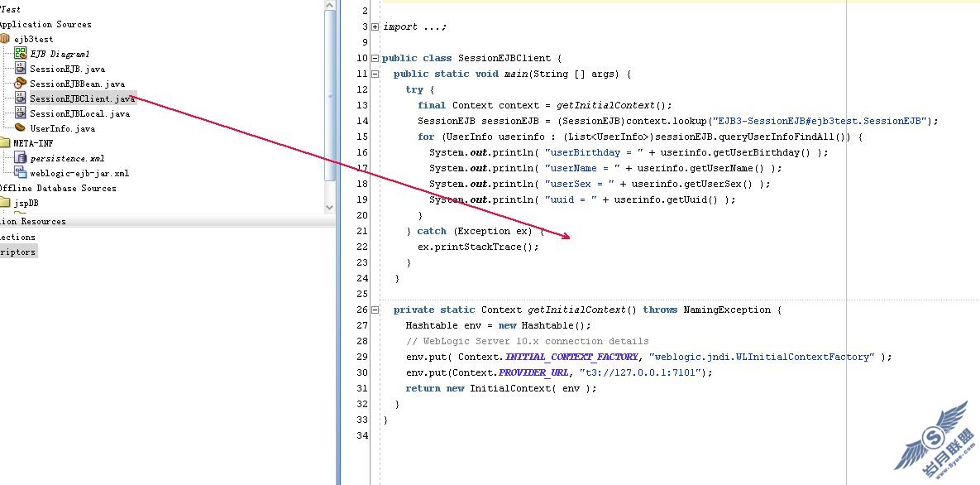Click the "userBirthday = " string literal
Viewport: 980px width, 485px height.
tap(595, 152)
